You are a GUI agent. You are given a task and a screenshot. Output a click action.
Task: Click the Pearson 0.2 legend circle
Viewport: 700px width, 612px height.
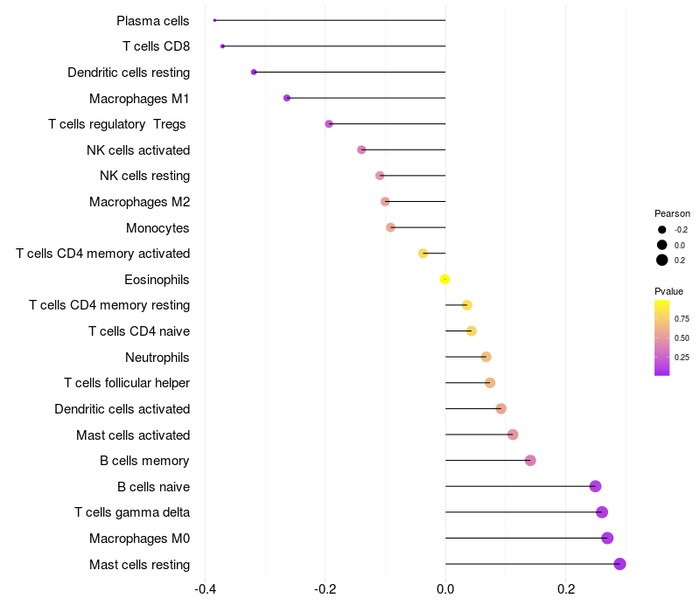point(662,260)
